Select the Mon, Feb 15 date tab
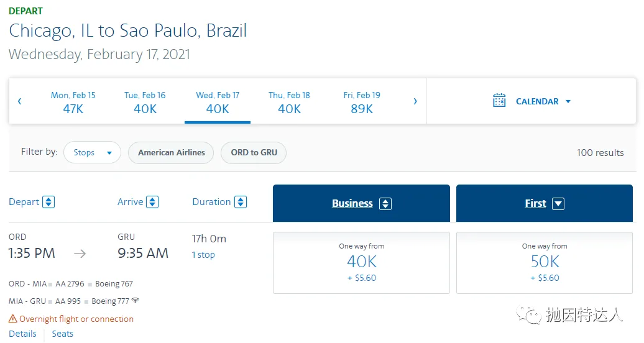The height and width of the screenshot is (343, 644). pyautogui.click(x=73, y=102)
